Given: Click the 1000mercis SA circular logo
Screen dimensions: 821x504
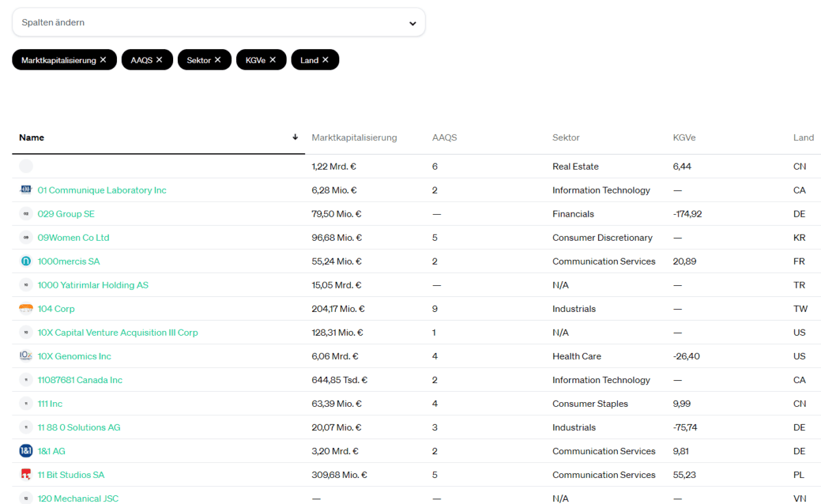Looking at the screenshot, I should [25, 261].
